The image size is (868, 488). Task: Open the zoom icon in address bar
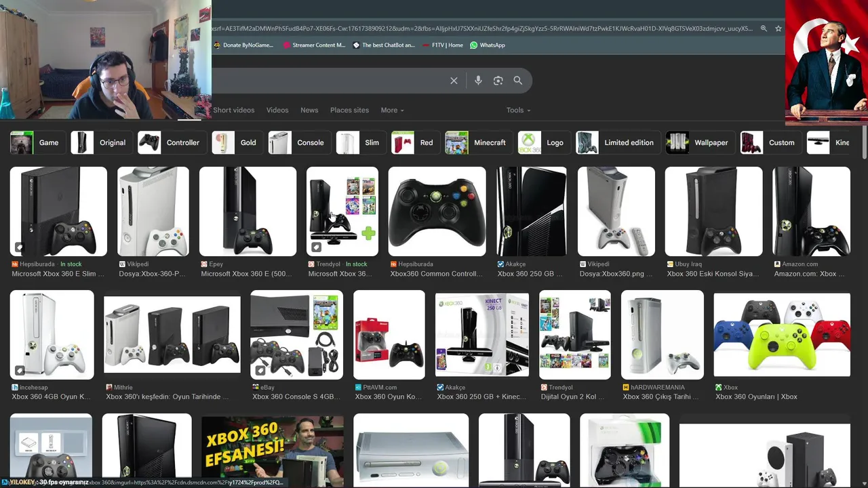(764, 28)
